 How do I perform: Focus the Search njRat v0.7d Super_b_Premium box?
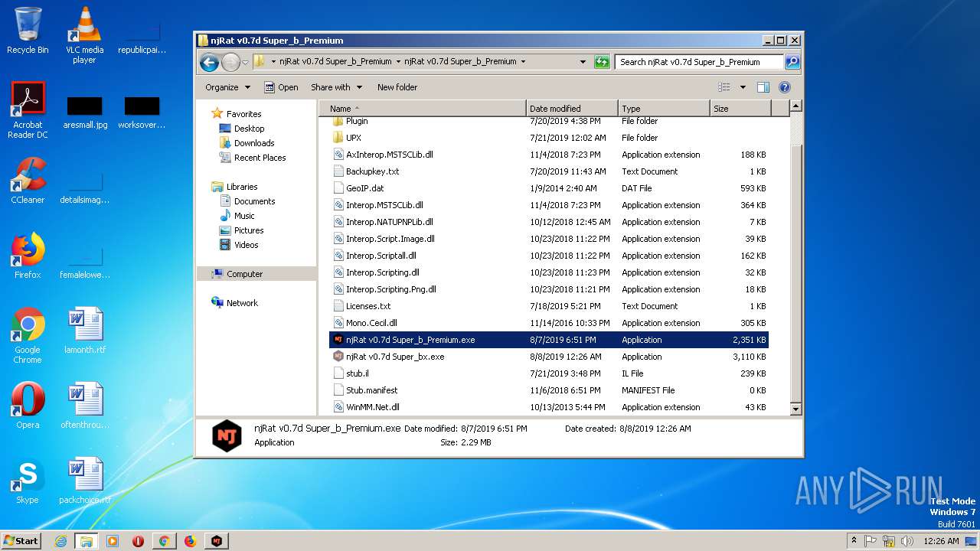tap(699, 62)
